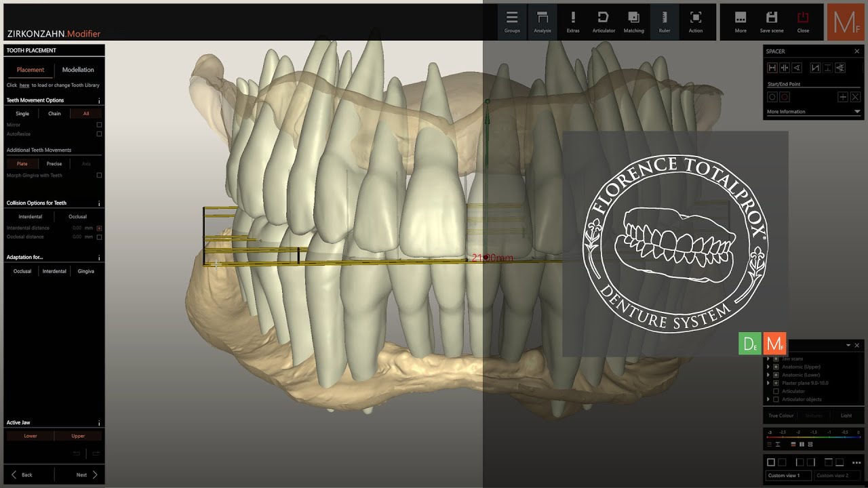
Task: Click the Save scene icon
Action: (x=772, y=22)
